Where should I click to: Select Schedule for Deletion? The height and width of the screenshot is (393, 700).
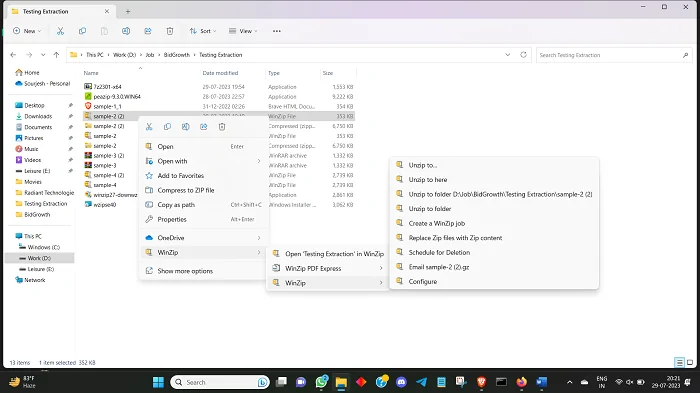tap(494, 252)
